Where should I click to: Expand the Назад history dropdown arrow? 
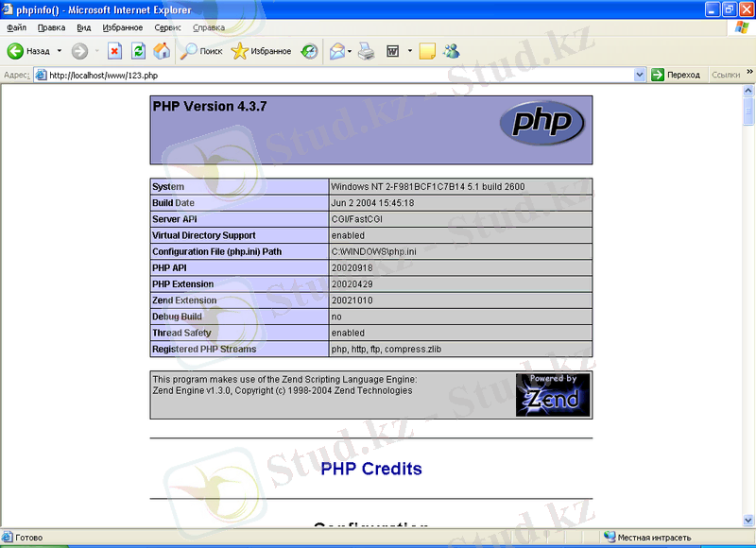[x=59, y=51]
